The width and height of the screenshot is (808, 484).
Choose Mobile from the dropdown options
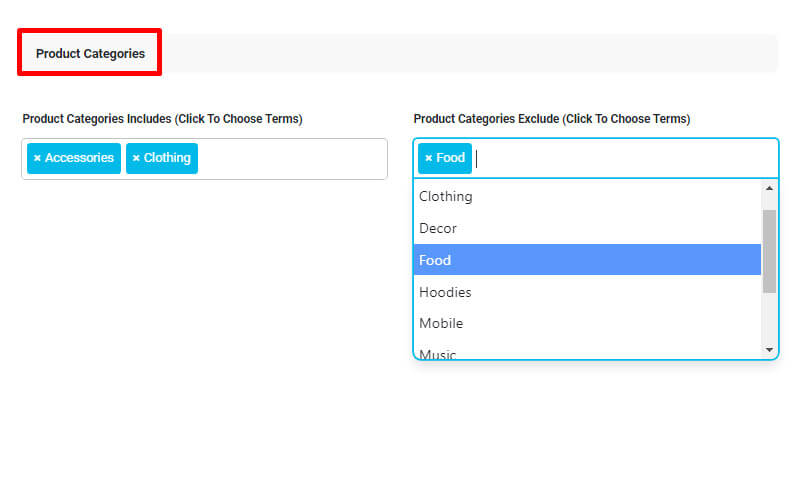click(587, 323)
